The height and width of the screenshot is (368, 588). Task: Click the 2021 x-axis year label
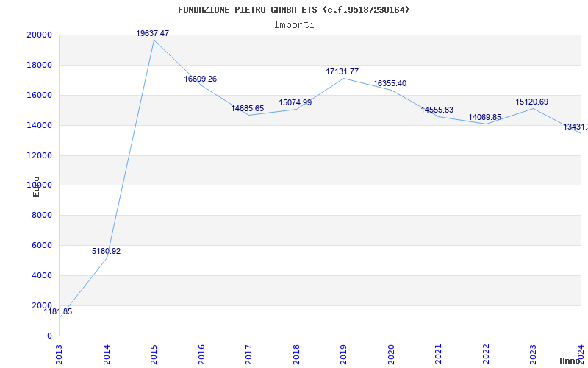(x=438, y=355)
